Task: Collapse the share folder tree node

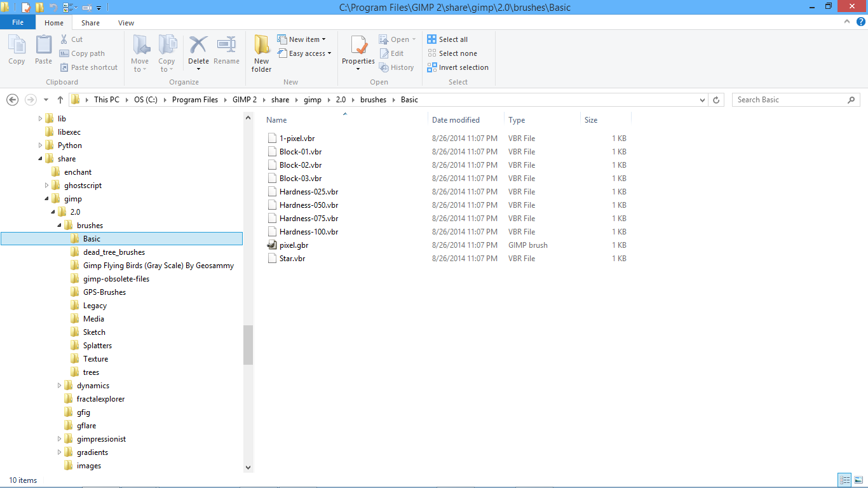Action: click(40, 159)
